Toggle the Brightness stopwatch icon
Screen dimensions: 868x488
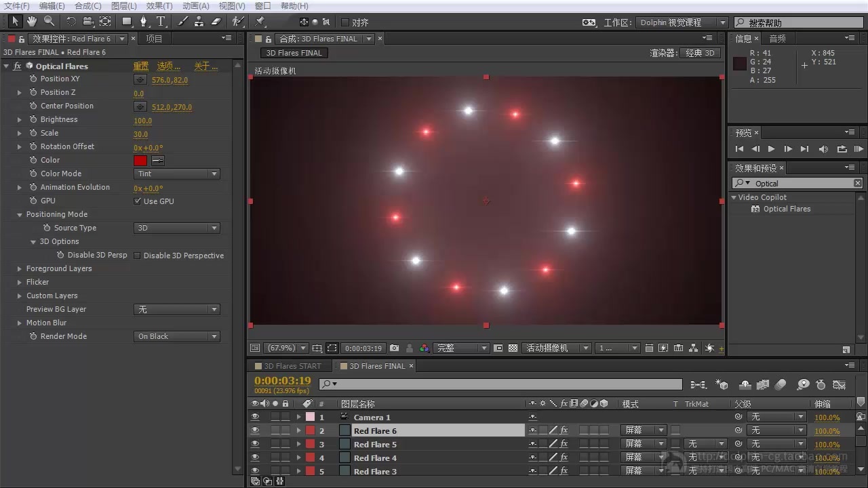point(33,120)
